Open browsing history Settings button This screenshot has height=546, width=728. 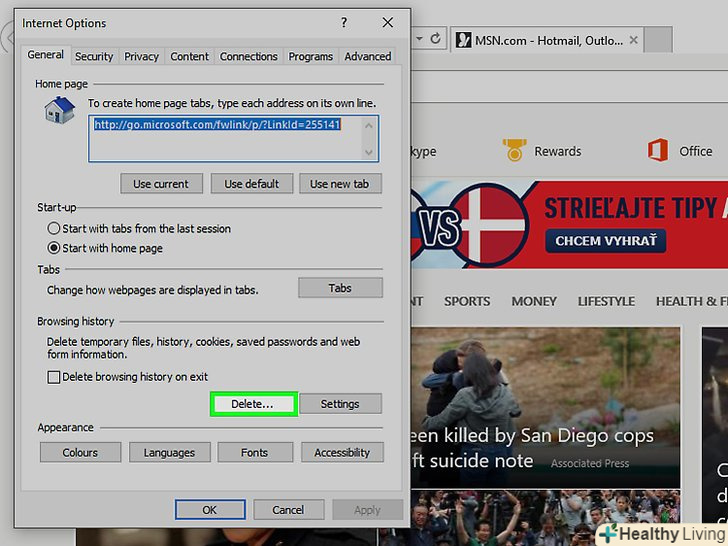tap(340, 404)
